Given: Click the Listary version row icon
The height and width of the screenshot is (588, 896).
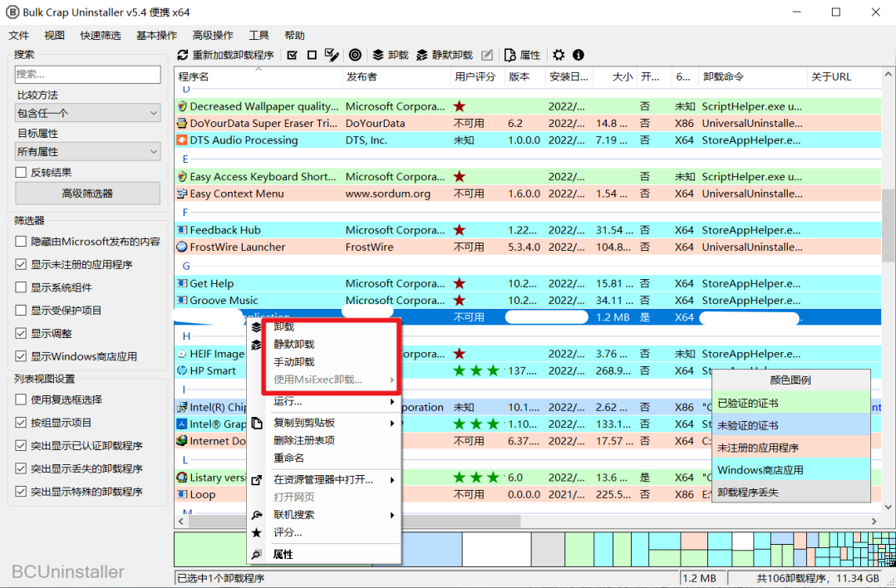Looking at the screenshot, I should point(182,478).
